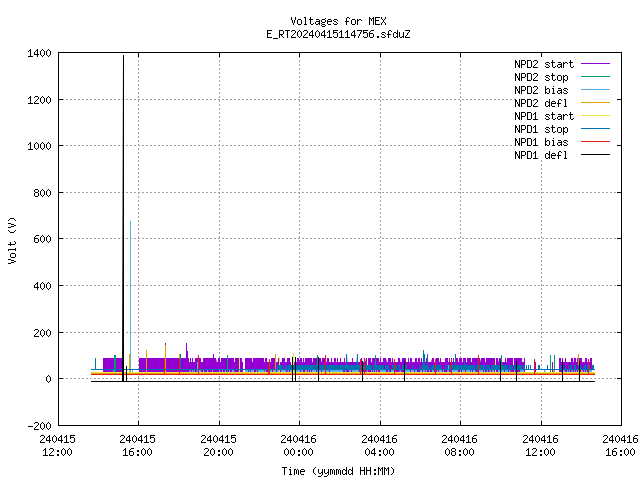
Task: Click the yellow NPD1 start legend line
Action: pos(596,116)
